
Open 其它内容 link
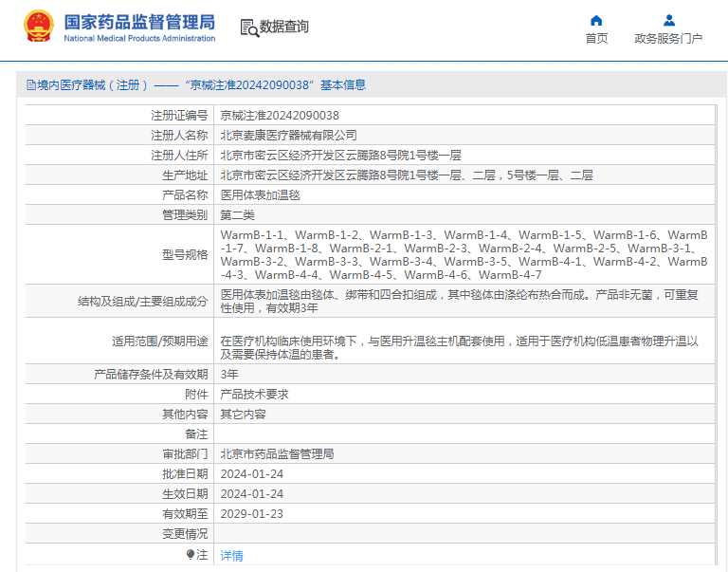[x=243, y=415]
